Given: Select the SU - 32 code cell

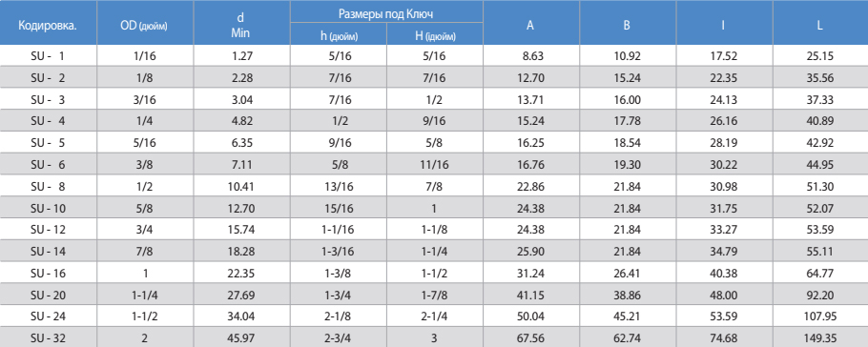Looking at the screenshot, I should tap(48, 337).
